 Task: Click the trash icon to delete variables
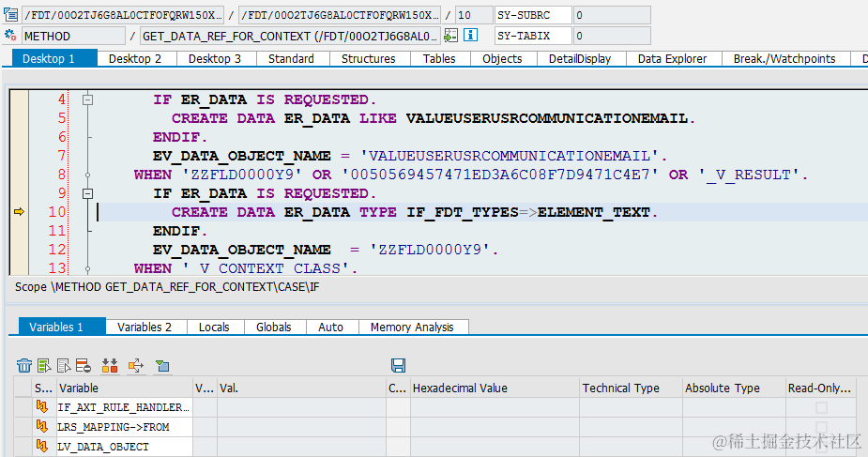[24, 365]
